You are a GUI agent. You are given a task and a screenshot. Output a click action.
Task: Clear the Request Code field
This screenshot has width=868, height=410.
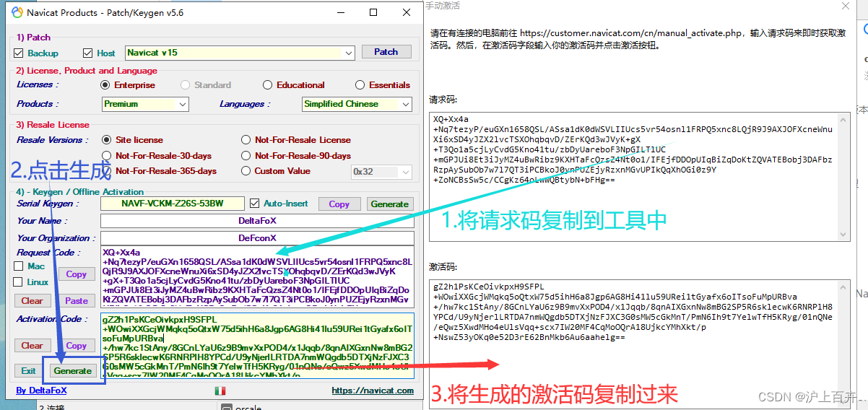point(32,301)
